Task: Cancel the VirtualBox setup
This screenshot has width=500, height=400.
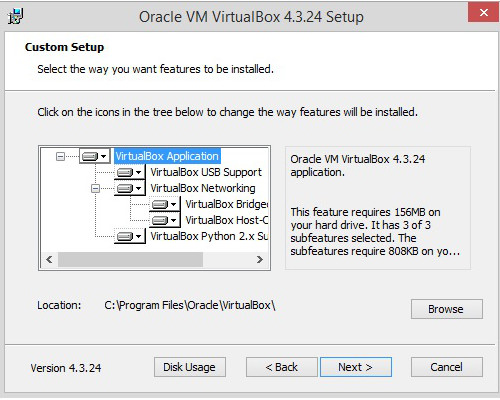Action: pyautogui.click(x=447, y=367)
